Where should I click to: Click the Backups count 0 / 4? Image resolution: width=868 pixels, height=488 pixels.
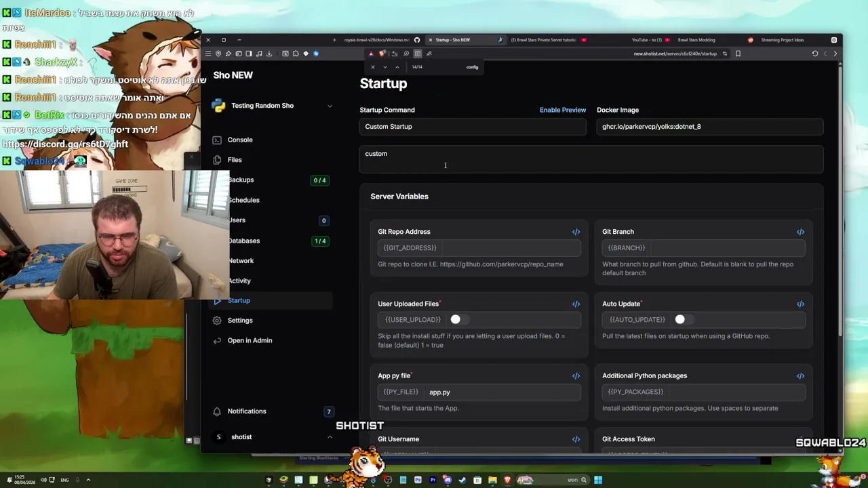(319, 180)
